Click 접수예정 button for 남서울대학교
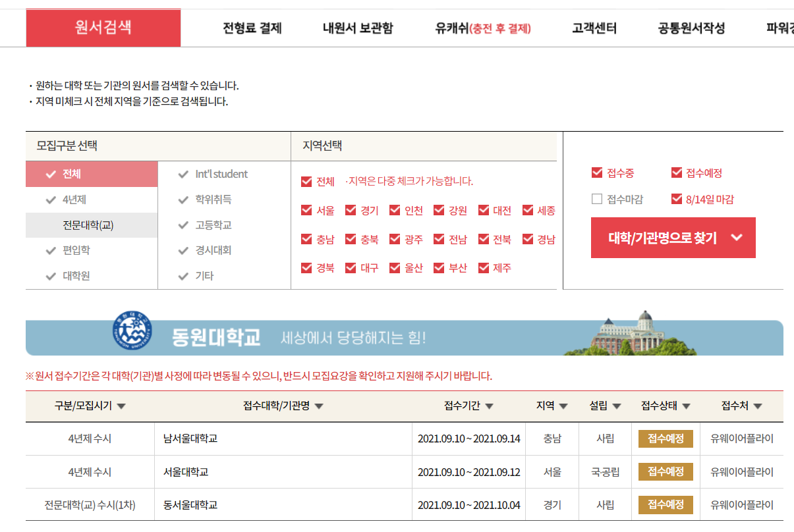Image resolution: width=794 pixels, height=532 pixels. [666, 439]
